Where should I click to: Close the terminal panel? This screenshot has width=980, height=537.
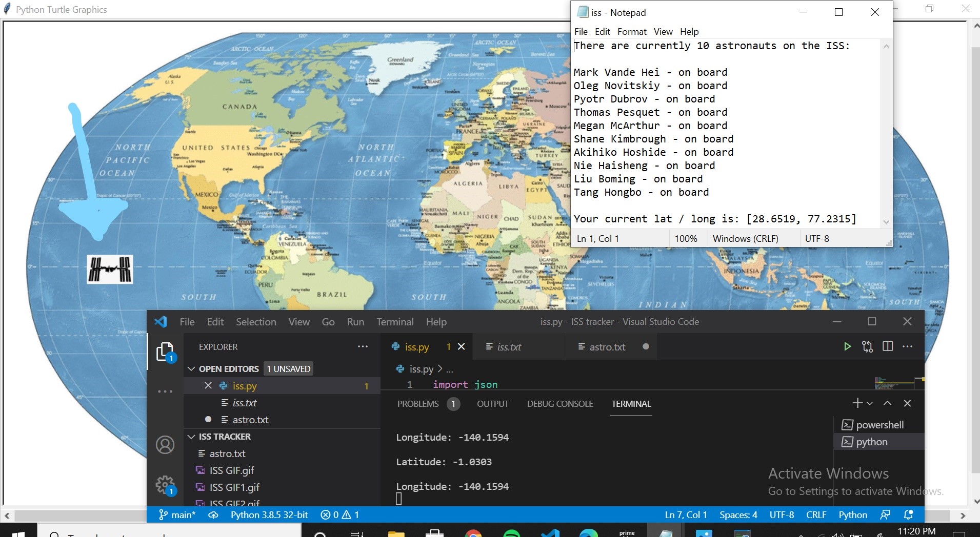pyautogui.click(x=907, y=403)
